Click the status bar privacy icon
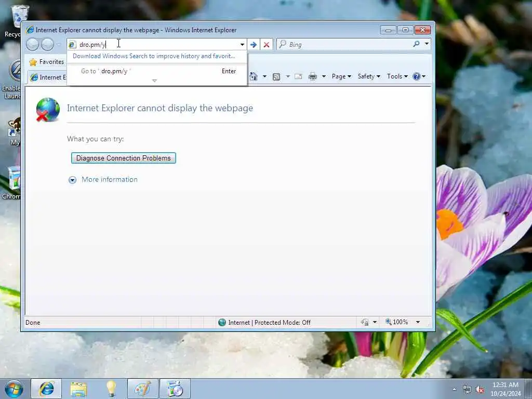The width and height of the screenshot is (532, 399). point(365,322)
